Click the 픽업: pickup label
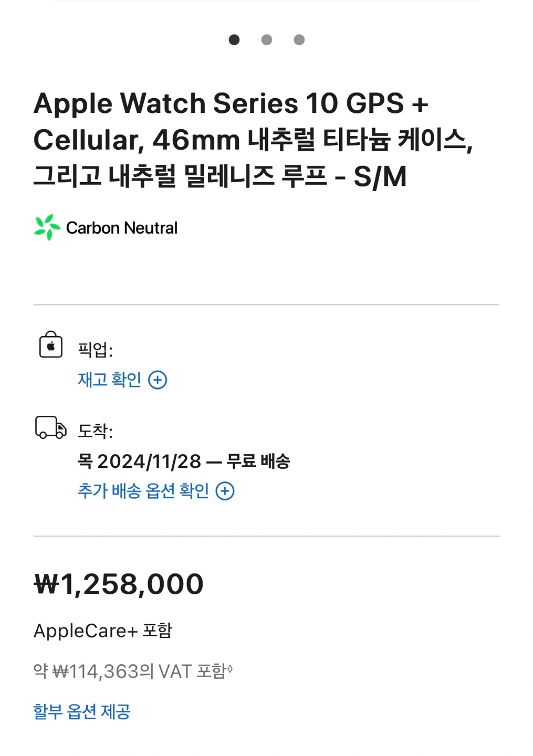The image size is (533, 756). point(96,349)
